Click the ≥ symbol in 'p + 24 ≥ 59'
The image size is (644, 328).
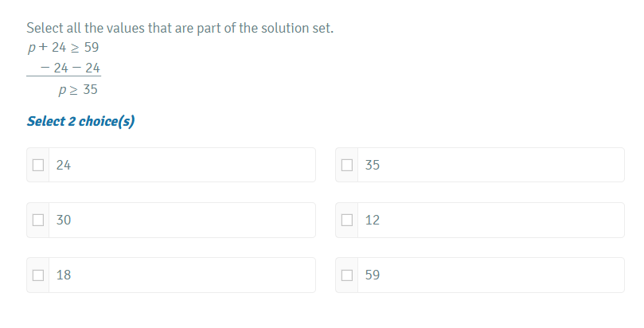[75, 48]
